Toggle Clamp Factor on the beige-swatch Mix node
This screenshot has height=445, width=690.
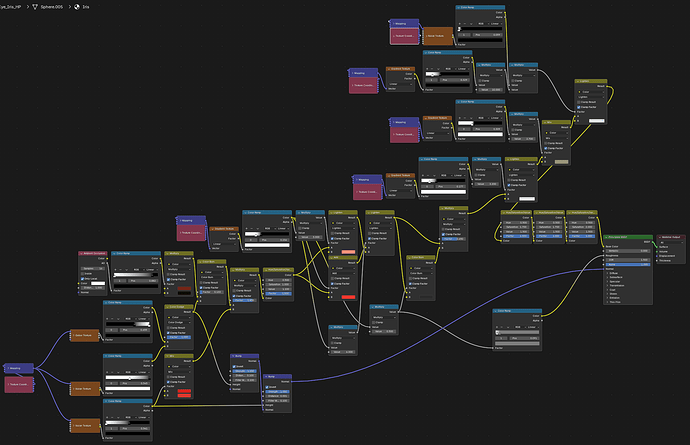(546, 148)
